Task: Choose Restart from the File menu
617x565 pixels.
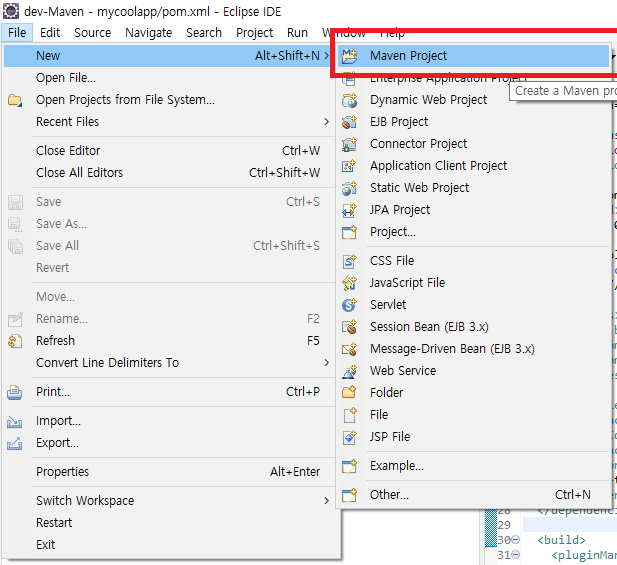Action: [x=169, y=523]
